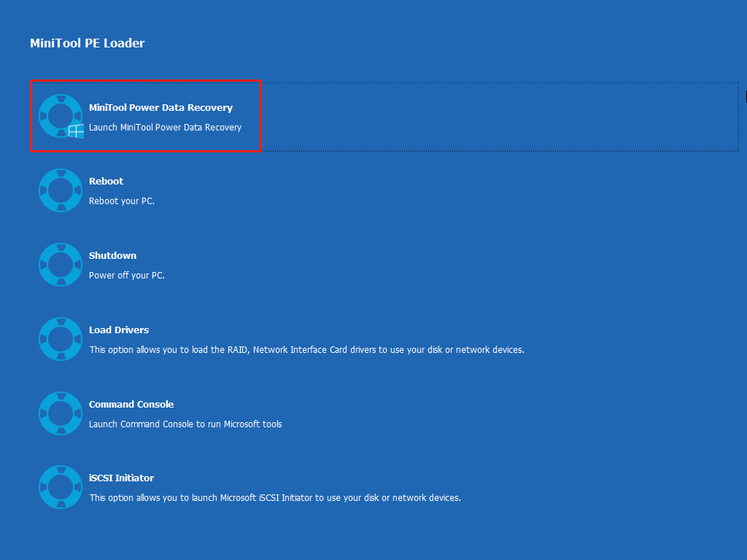Click 'Launch Command Console to run Microsoft tools'
This screenshot has width=747, height=560.
[185, 424]
